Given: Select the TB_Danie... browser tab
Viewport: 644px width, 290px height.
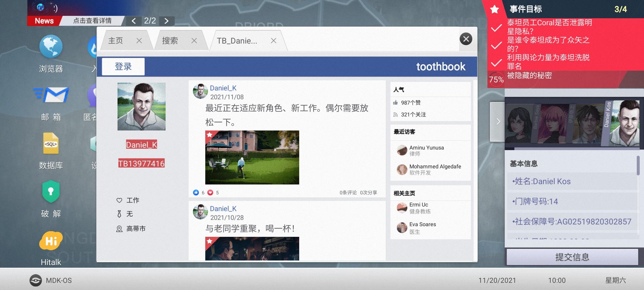Looking at the screenshot, I should (x=237, y=41).
